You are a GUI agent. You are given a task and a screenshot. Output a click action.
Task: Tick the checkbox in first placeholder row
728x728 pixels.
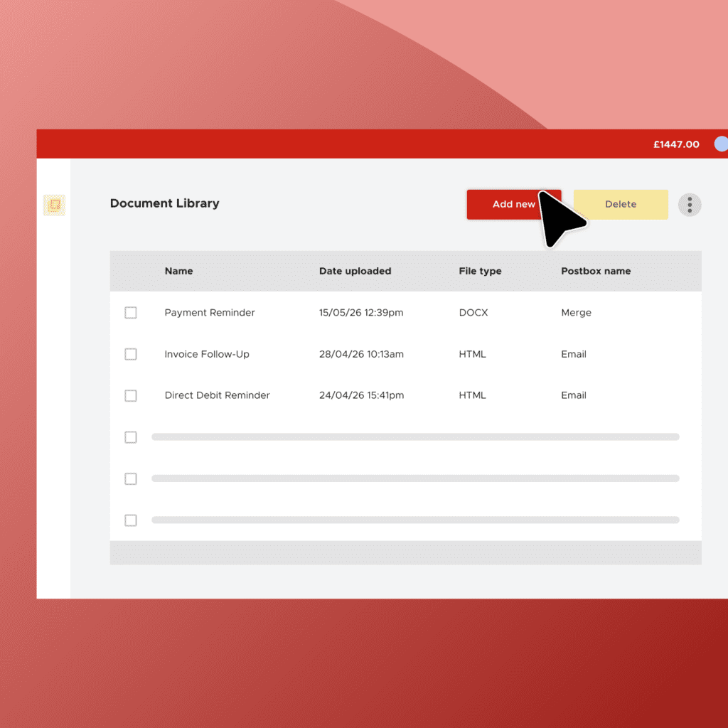[131, 437]
